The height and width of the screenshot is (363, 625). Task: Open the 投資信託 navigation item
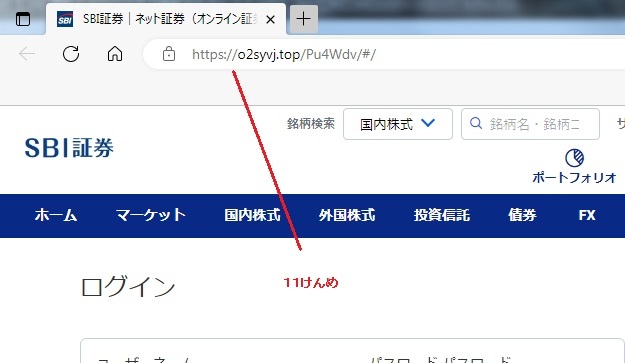click(x=442, y=215)
